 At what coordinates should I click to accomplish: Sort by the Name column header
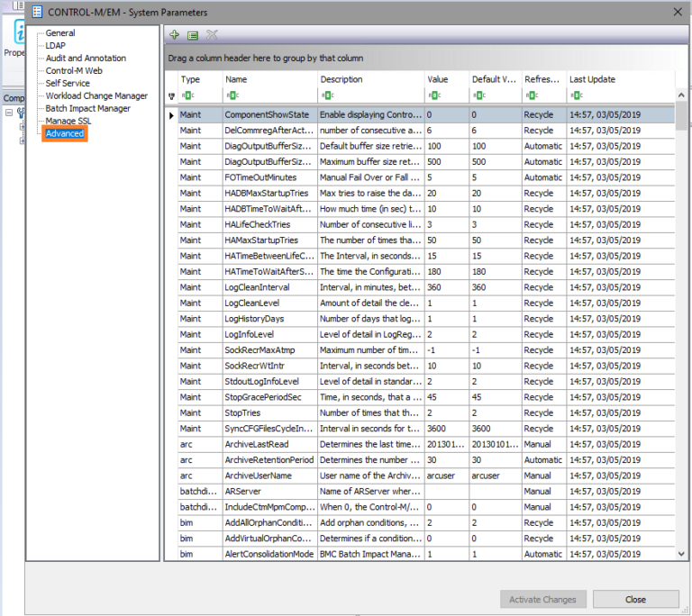(237, 79)
